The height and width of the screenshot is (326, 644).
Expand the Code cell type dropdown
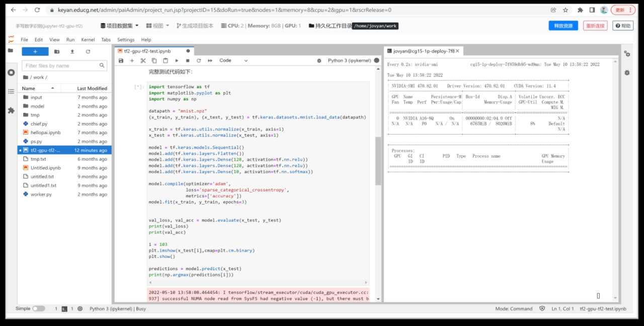pyautogui.click(x=233, y=60)
